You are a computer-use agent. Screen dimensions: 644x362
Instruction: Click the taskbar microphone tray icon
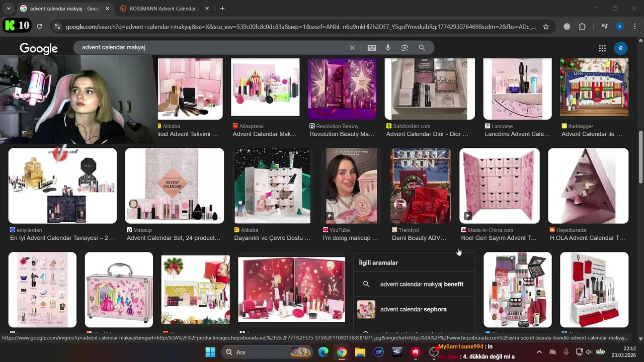click(x=566, y=352)
